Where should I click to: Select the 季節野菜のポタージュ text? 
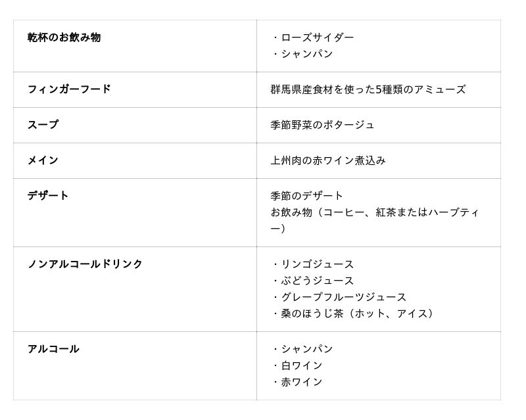[x=322, y=125]
